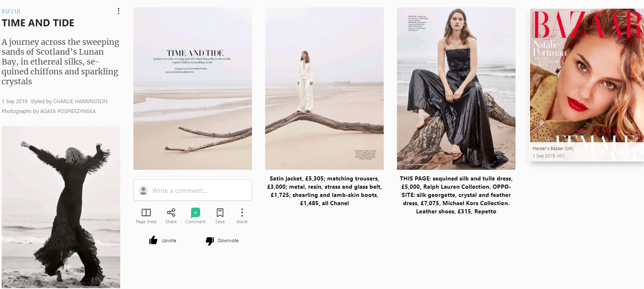Click the Lunan Bay article subtitle
This screenshot has height=289, width=644.
point(61,62)
